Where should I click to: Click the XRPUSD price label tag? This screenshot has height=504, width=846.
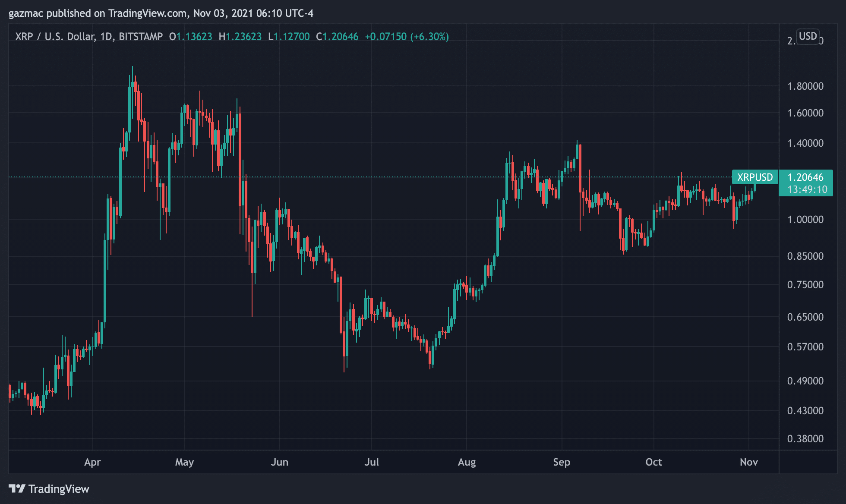(755, 177)
